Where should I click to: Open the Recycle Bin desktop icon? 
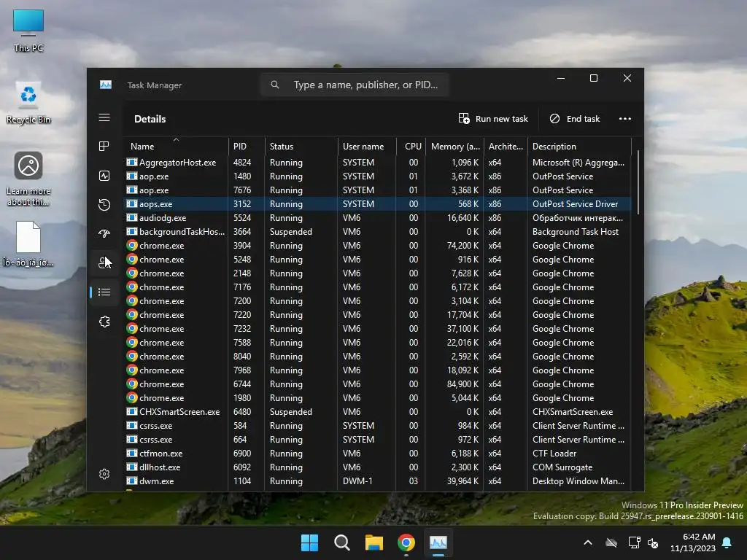click(x=28, y=104)
